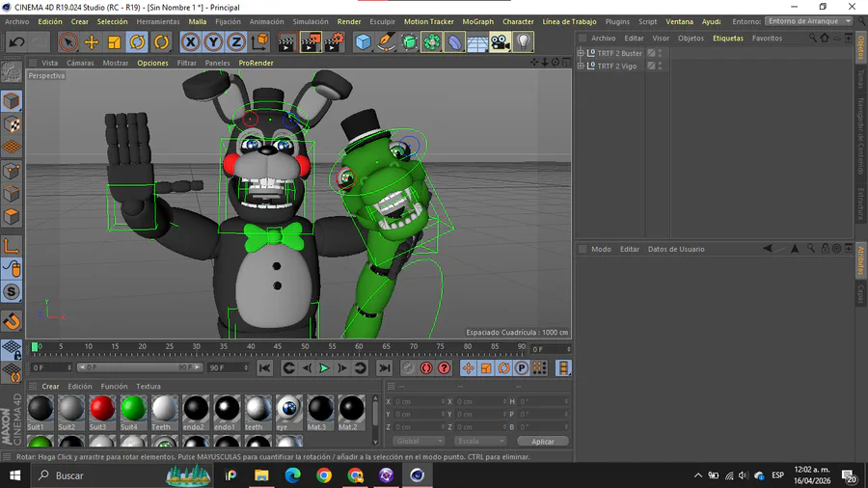Image resolution: width=868 pixels, height=488 pixels.
Task: Open the MoGraph menu
Action: pyautogui.click(x=477, y=21)
